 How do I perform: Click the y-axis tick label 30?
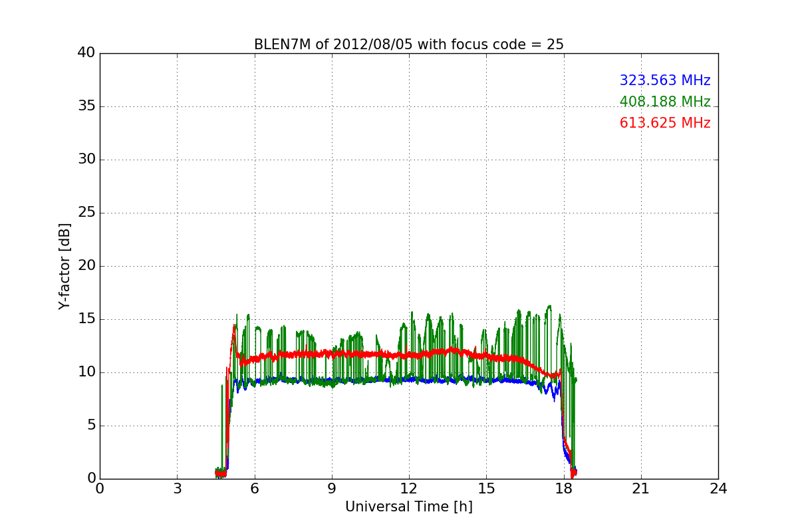pyautogui.click(x=86, y=160)
